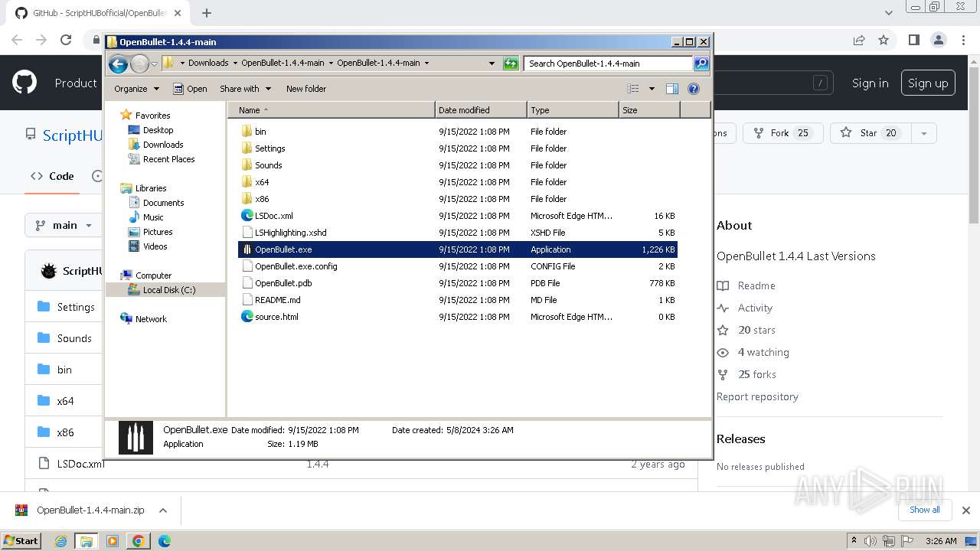Click Fork 25 button on GitHub

[x=782, y=133]
